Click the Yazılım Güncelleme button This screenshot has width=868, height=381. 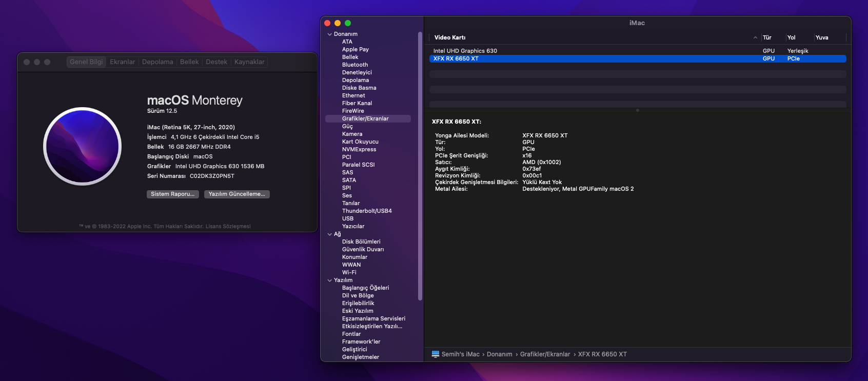[x=236, y=194]
